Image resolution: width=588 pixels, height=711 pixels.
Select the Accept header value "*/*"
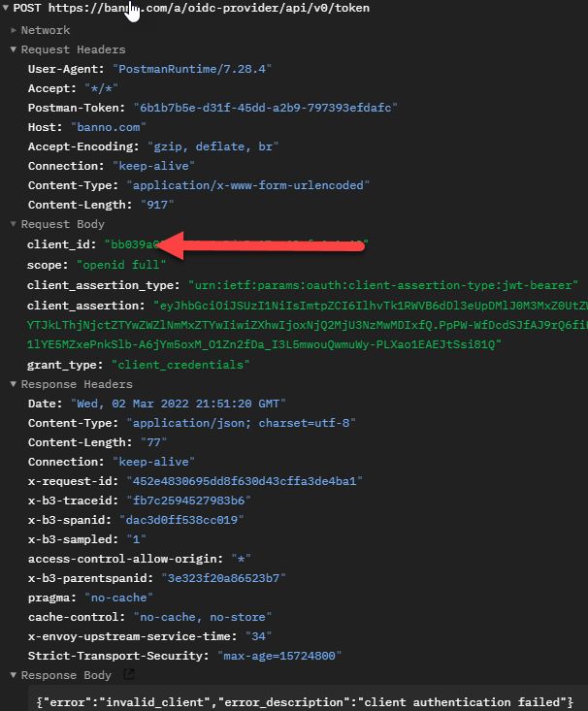(x=102, y=88)
